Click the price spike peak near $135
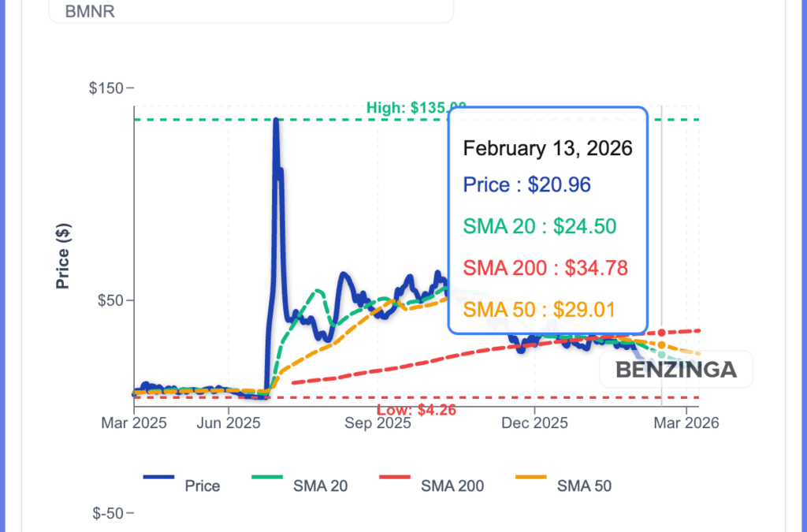807x532 pixels. [x=275, y=118]
